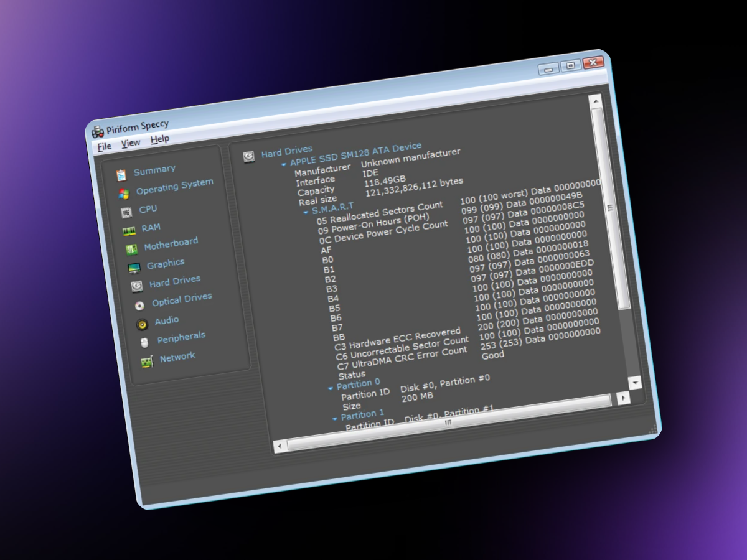Click the Optical Drives disc icon
Image resolution: width=747 pixels, height=560 pixels.
pos(139,306)
